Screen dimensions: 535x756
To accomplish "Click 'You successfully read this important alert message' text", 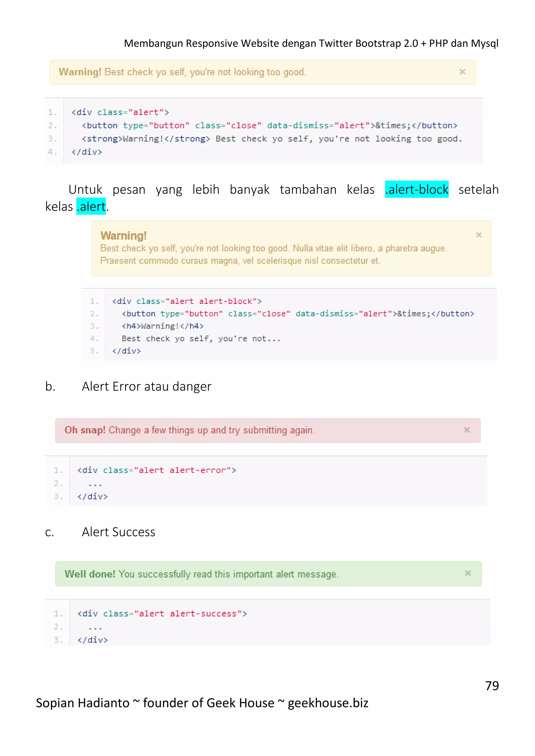I will (x=229, y=574).
